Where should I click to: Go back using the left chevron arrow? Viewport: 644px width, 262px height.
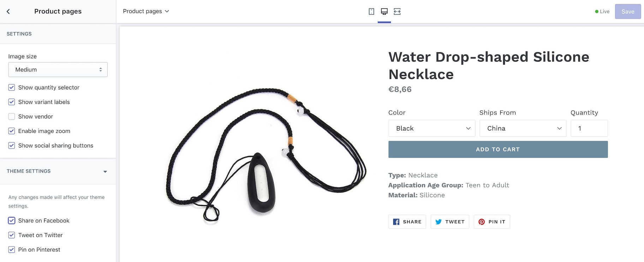coord(8,11)
